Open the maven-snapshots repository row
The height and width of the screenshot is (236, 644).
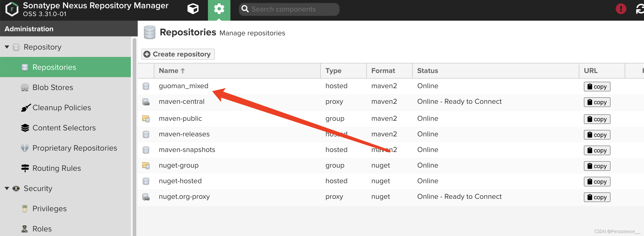(391, 150)
